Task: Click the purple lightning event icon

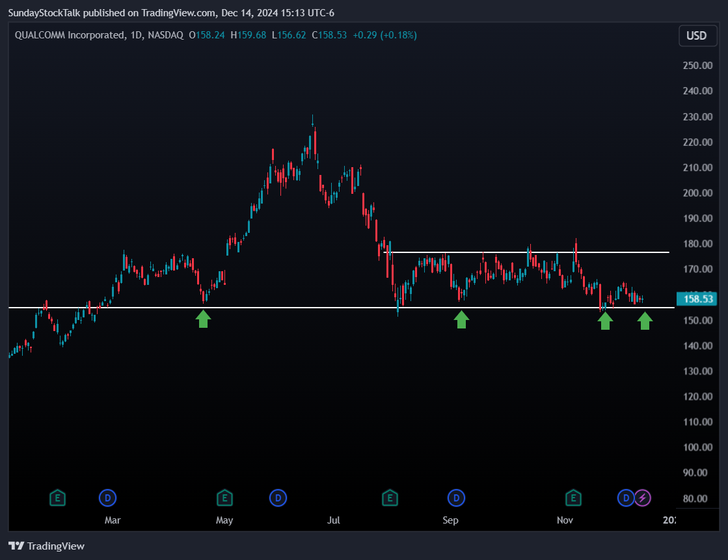Action: pyautogui.click(x=643, y=498)
